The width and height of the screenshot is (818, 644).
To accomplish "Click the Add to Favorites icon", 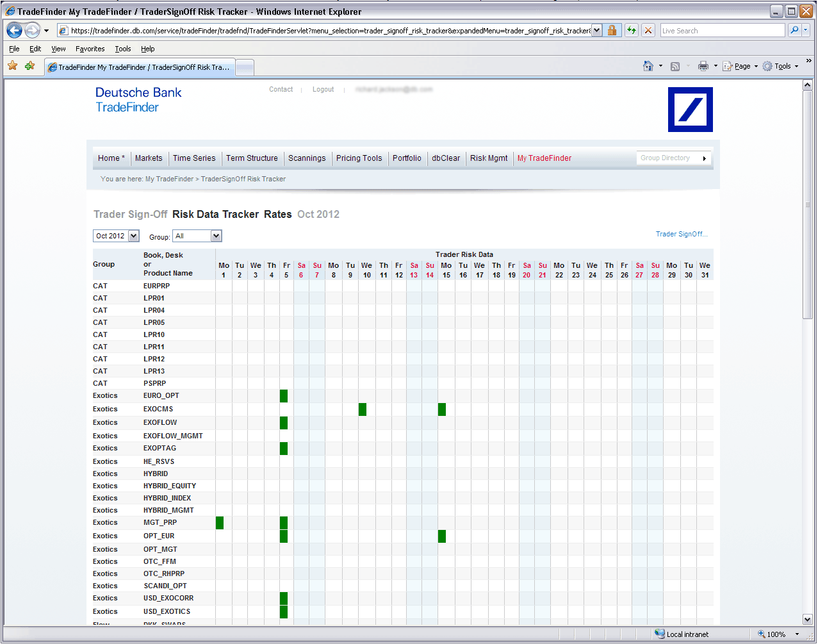I will point(29,66).
